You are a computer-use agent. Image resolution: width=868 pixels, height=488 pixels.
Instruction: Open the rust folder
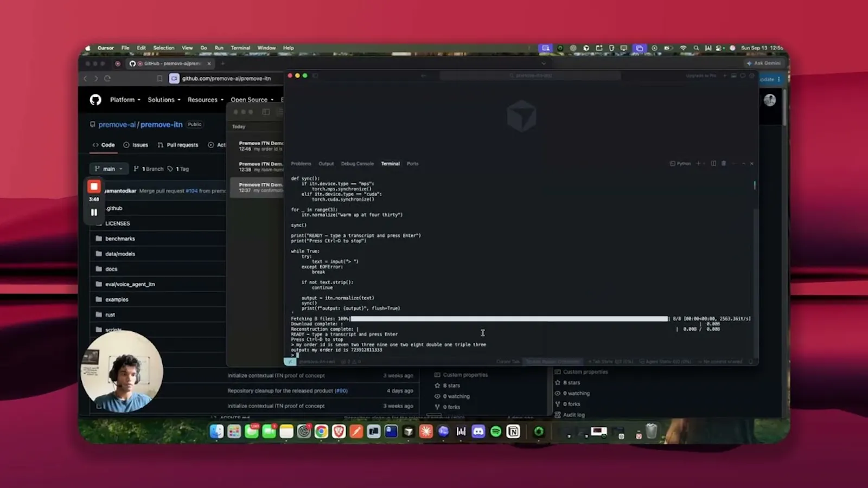click(x=110, y=314)
